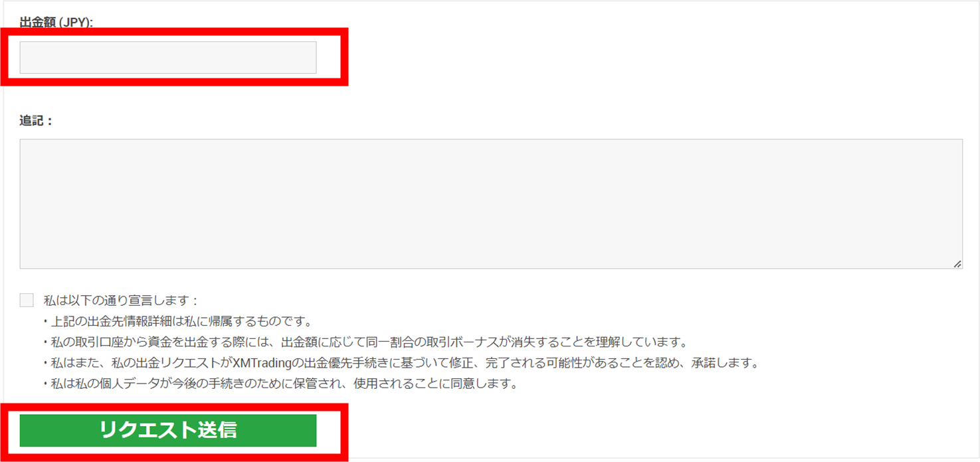Click the 出金額 (JPY): field label
The image size is (980, 462).
(56, 23)
